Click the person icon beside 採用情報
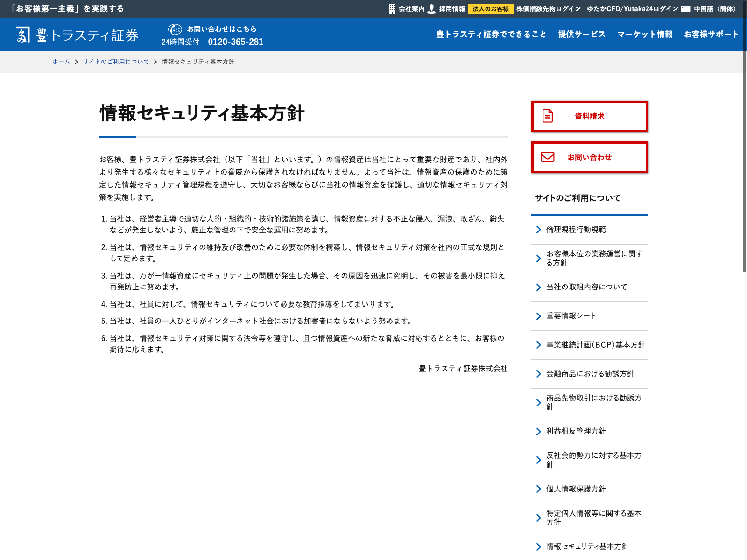This screenshot has height=560, width=747. pyautogui.click(x=431, y=9)
